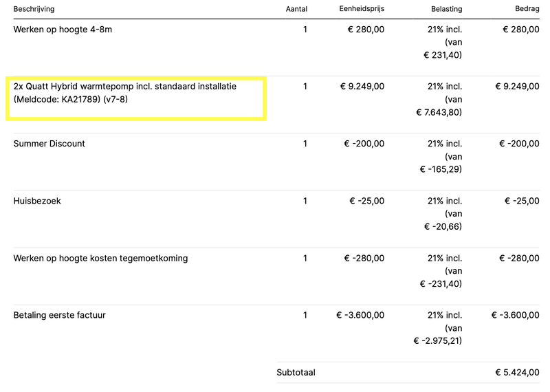The image size is (550, 392).
Task: Select the tax base amount € -2.975,21
Action: [437, 340]
